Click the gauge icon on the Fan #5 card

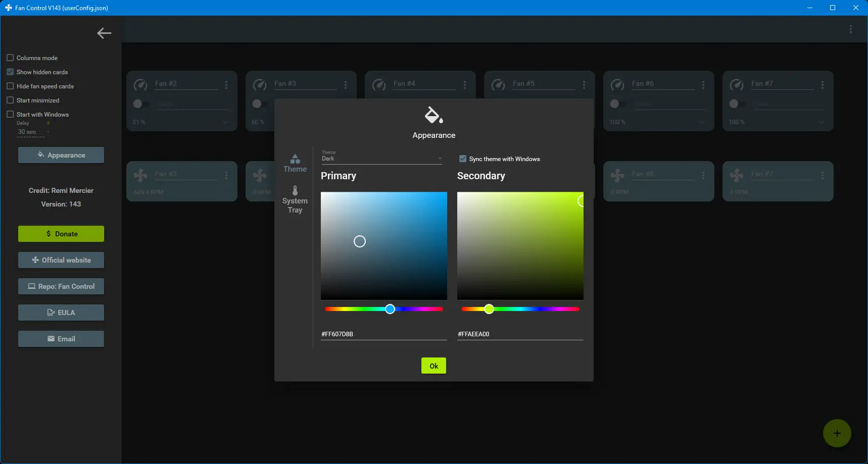498,85
